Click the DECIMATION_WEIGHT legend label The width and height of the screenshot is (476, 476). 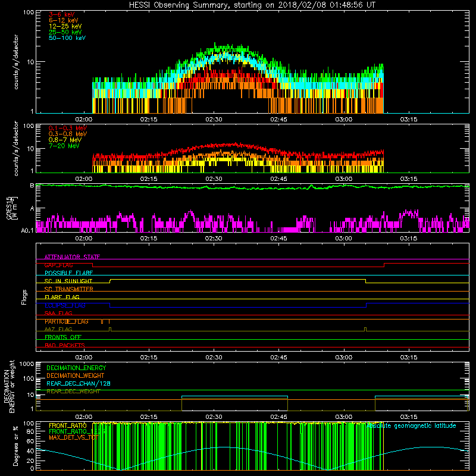[x=76, y=376]
